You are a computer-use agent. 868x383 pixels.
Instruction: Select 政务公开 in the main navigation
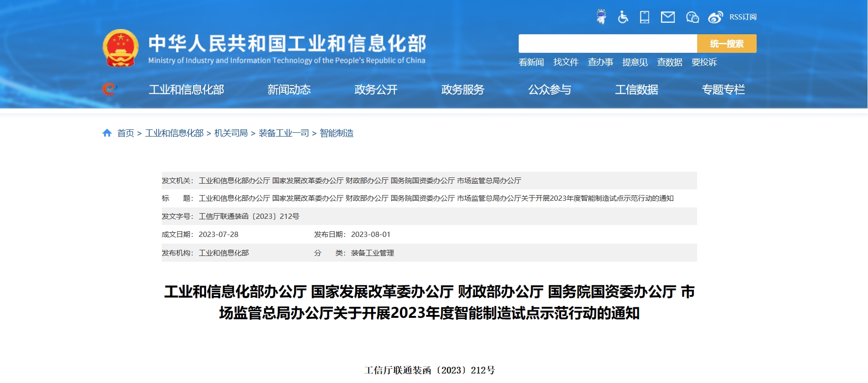click(x=375, y=89)
